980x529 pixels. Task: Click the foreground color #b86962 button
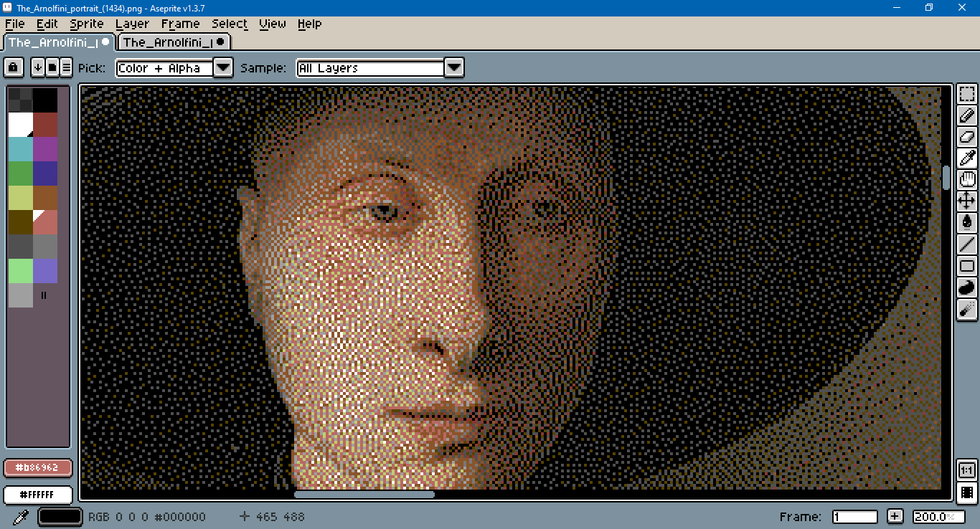point(38,467)
